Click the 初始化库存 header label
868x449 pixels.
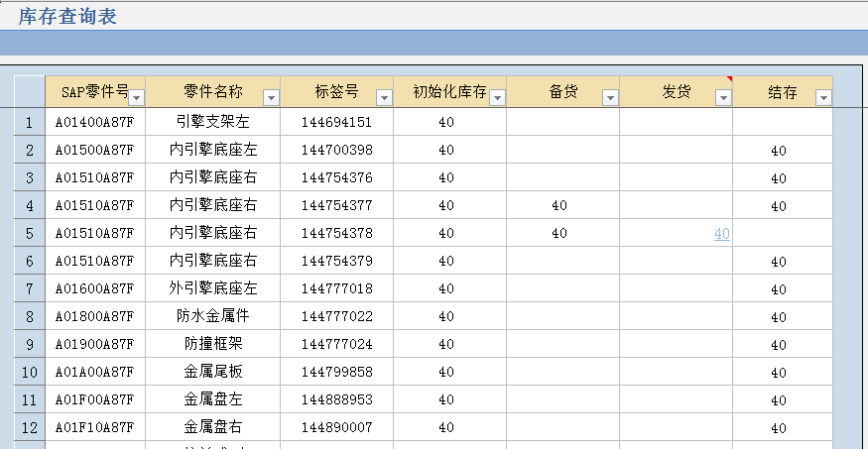click(x=449, y=92)
